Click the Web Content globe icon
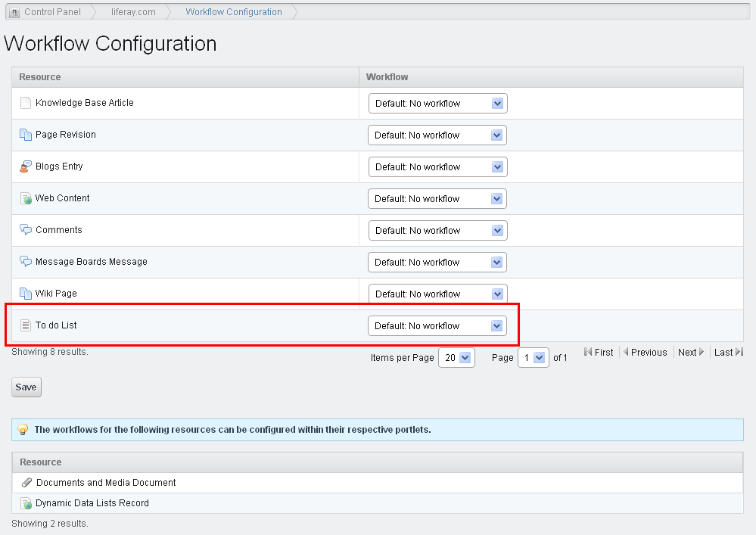This screenshot has width=756, height=535. tap(26, 198)
